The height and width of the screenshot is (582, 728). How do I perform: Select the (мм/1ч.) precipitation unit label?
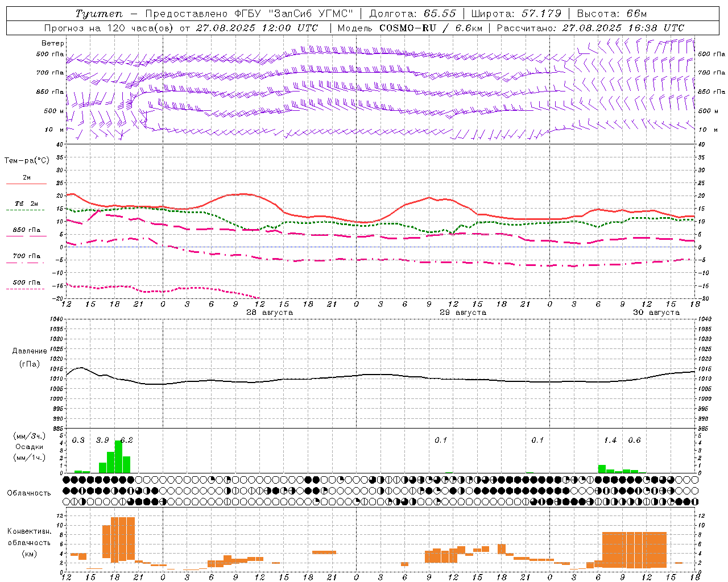(29, 458)
